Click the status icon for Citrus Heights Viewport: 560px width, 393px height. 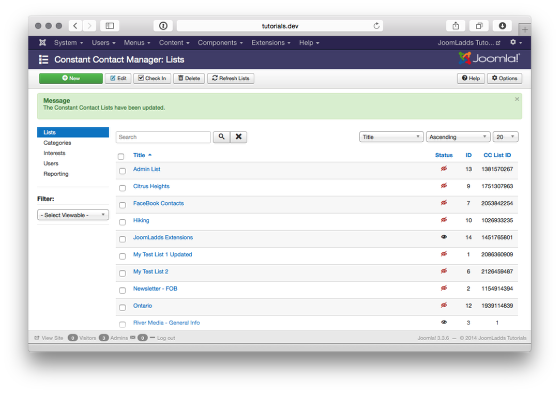[444, 186]
